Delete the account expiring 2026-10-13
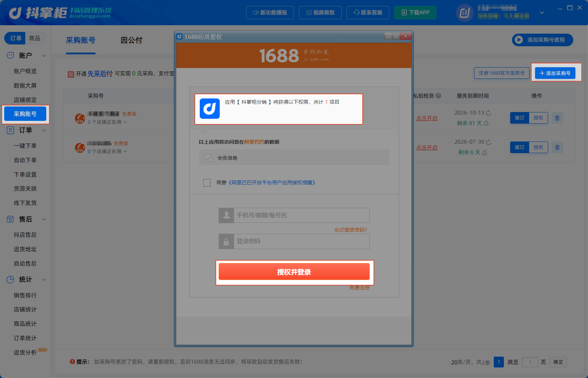 557,118
